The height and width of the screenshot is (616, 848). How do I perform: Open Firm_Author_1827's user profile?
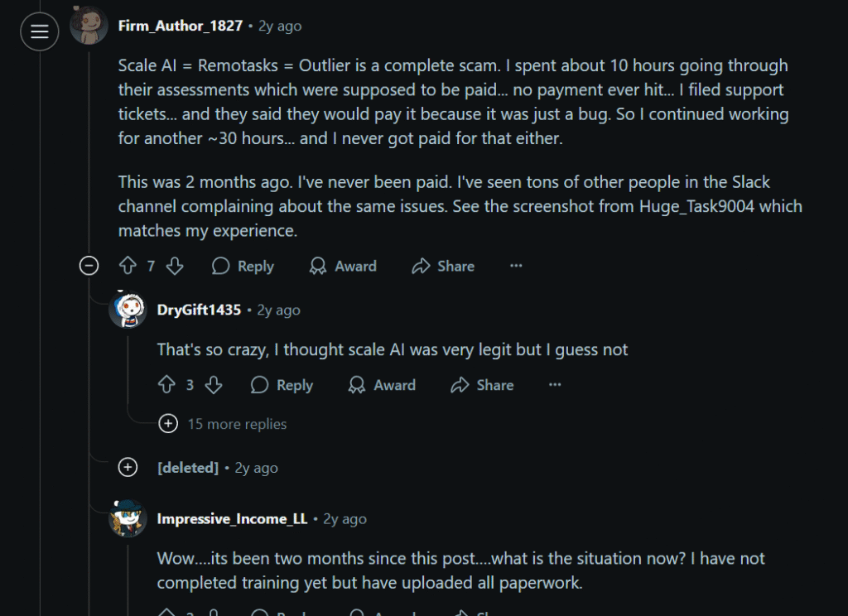(x=181, y=26)
